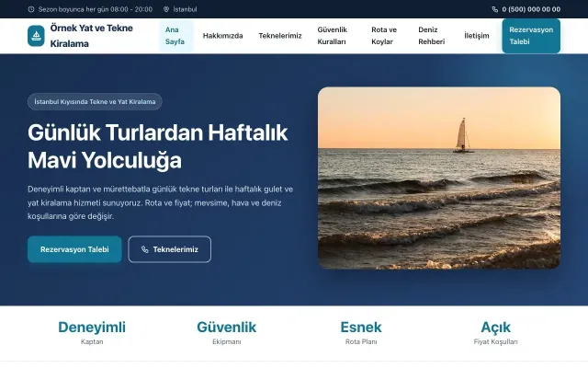Click the sailboat logo icon
Viewport: 588px width, 368px height.
click(x=36, y=36)
